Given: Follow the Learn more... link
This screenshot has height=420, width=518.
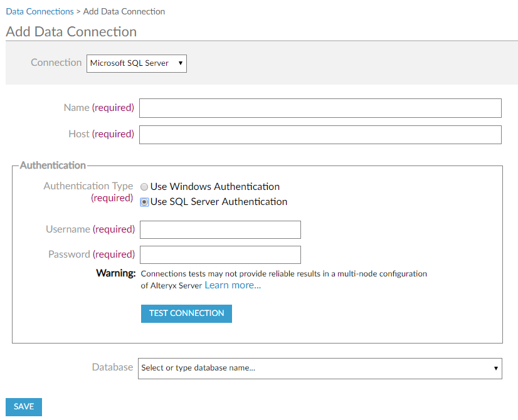Looking at the screenshot, I should point(233,285).
